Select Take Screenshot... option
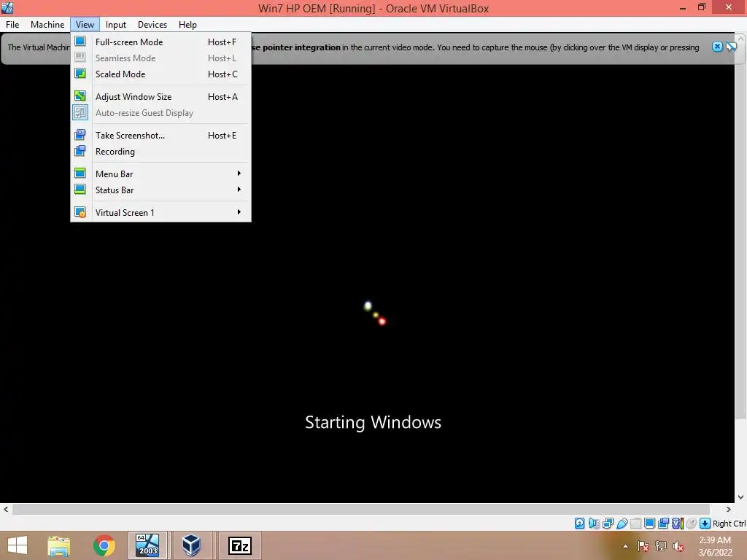747x560 pixels. pyautogui.click(x=160, y=135)
